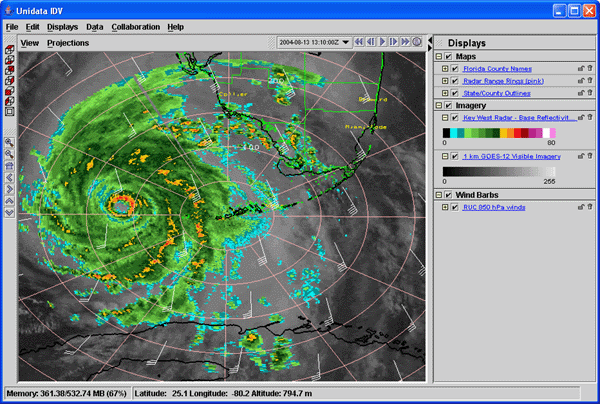Select the top cube viewpoint icon

pos(9,48)
